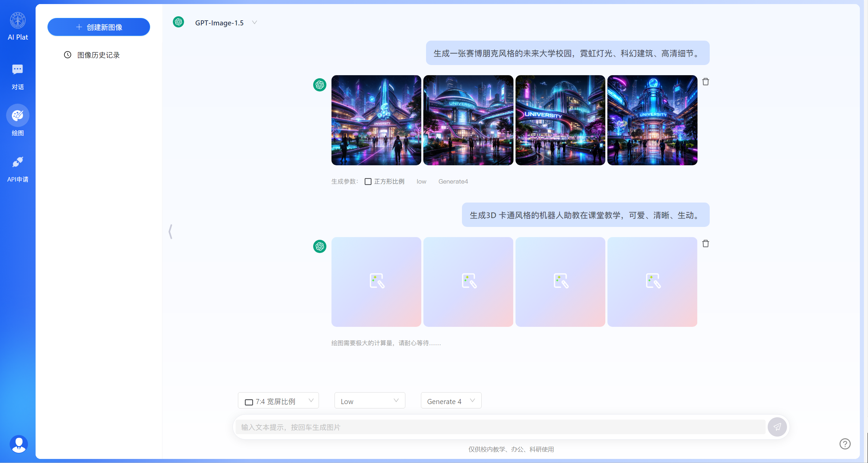Expand the GPT-Image-1.5 model dropdown
This screenshot has width=868, height=463.
click(254, 23)
